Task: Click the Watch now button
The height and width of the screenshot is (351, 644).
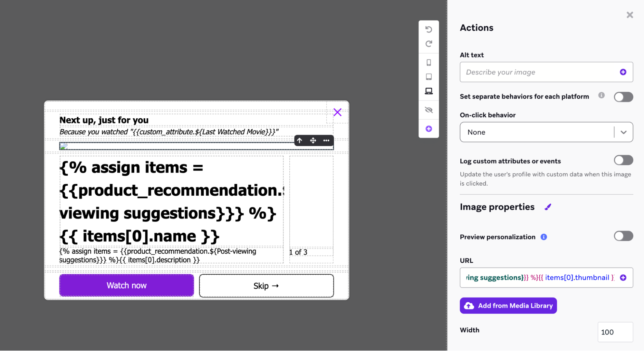Action: click(127, 286)
